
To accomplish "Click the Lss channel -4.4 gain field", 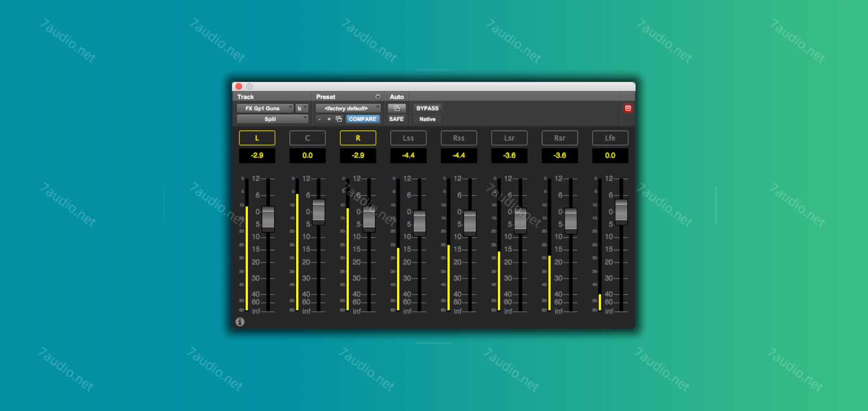I will pos(408,156).
